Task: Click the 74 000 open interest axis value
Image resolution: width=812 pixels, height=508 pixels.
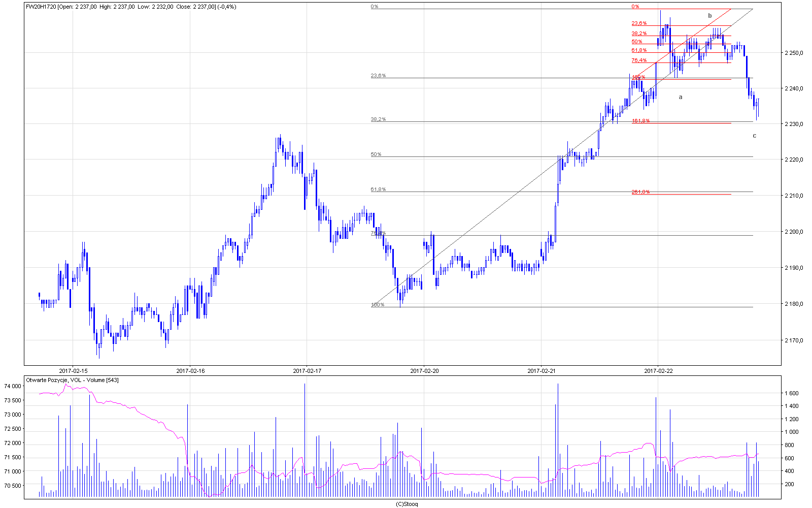Action: (x=12, y=386)
